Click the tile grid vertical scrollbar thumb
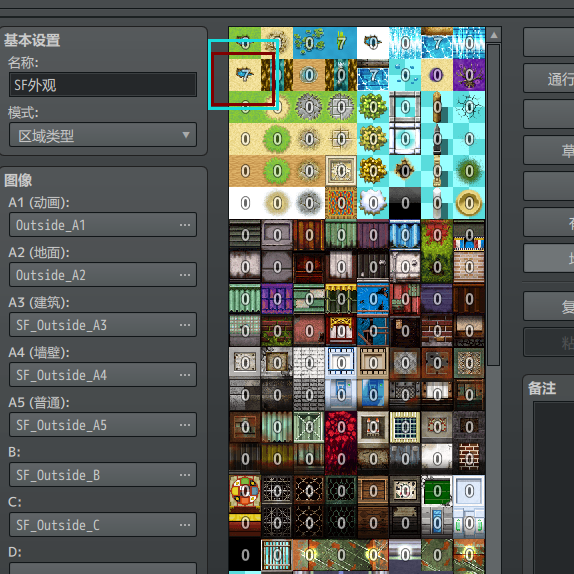Image resolution: width=574 pixels, height=574 pixels. pyautogui.click(x=494, y=205)
